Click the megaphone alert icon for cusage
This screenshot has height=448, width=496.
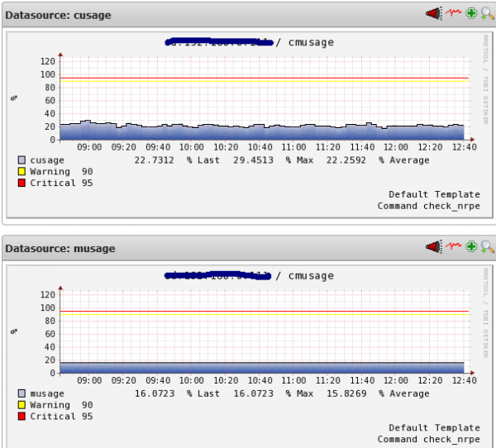click(x=434, y=13)
